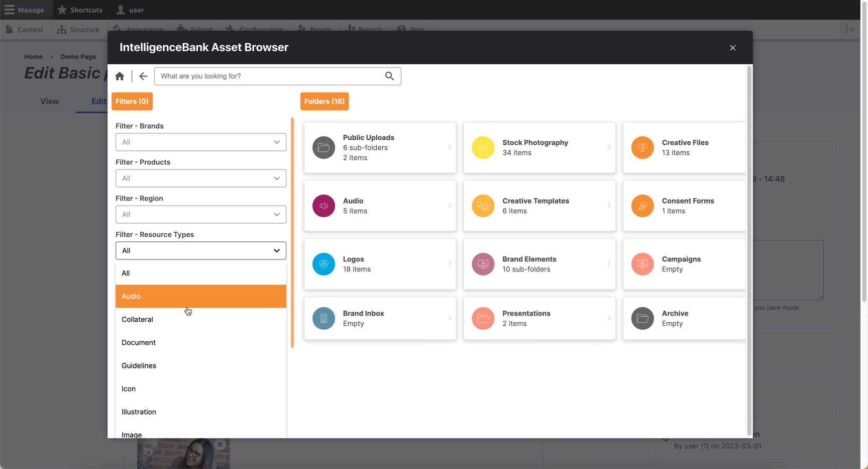Expand Audio folder chevron
This screenshot has height=469, width=868.
coord(450,206)
